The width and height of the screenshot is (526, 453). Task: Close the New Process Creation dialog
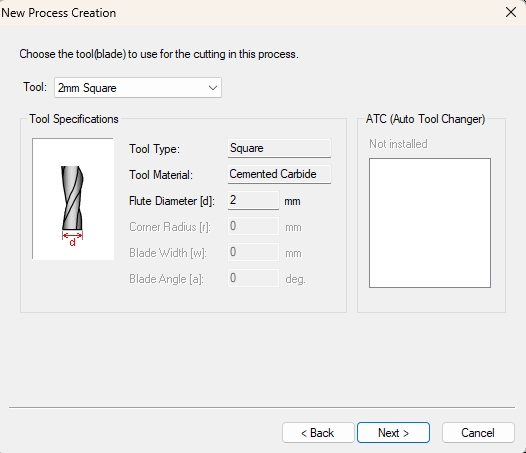[x=511, y=12]
